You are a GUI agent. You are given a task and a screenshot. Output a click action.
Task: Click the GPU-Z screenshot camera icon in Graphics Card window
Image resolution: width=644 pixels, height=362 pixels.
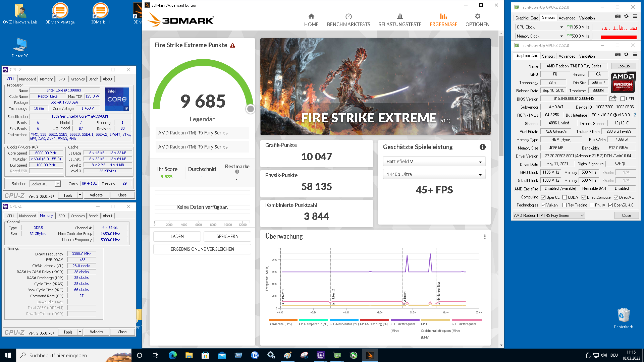[618, 54]
